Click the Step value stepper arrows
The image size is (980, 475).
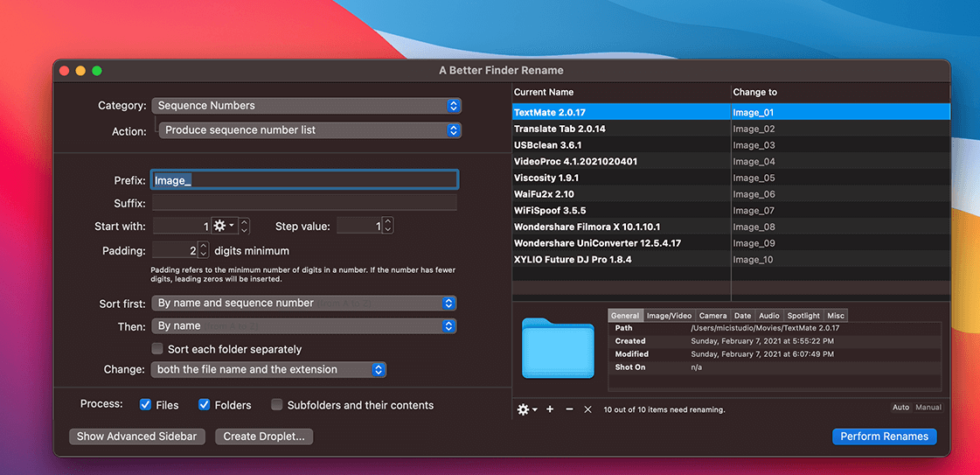[x=387, y=226]
